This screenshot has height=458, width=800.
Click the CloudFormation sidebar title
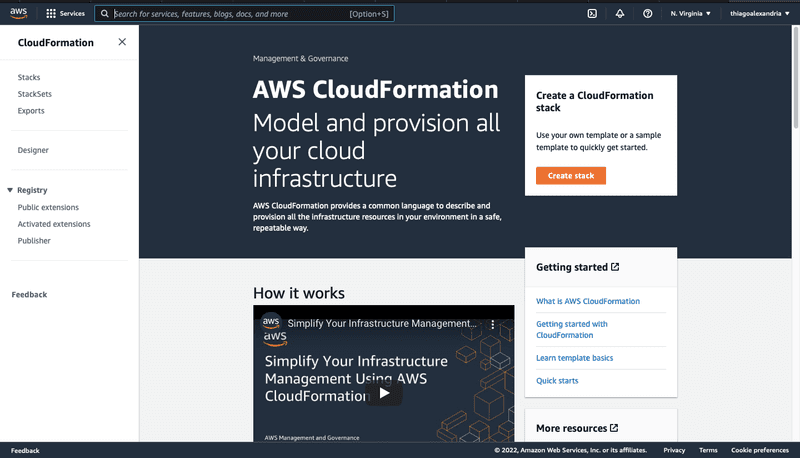coord(56,43)
